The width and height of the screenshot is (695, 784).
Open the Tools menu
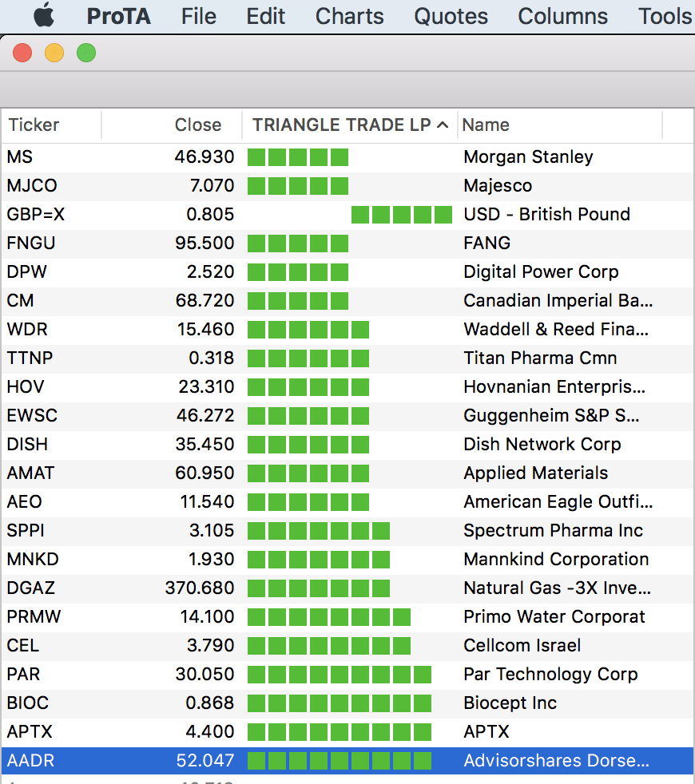click(x=665, y=17)
